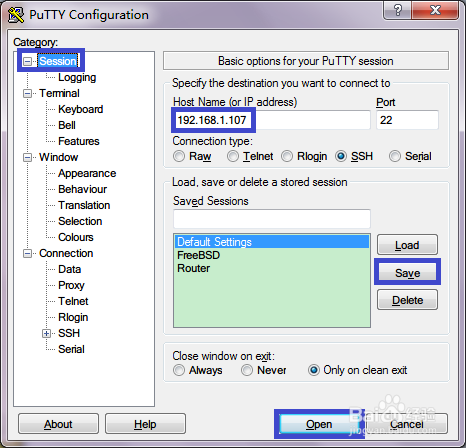Open the Keyboard settings category
The image size is (466, 448).
(80, 109)
